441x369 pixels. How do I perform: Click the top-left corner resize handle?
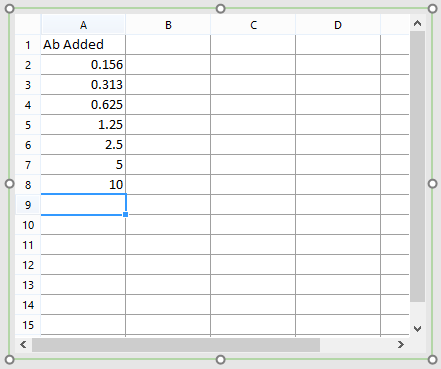10,9
